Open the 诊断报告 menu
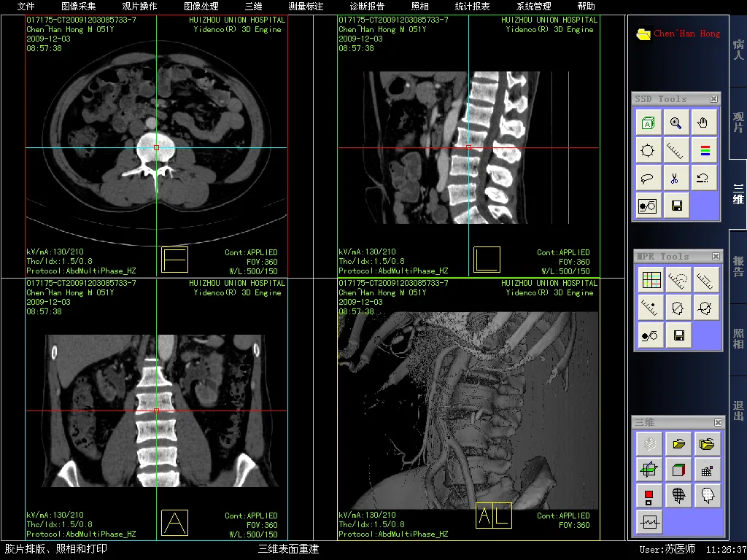The width and height of the screenshot is (747, 560). click(368, 6)
